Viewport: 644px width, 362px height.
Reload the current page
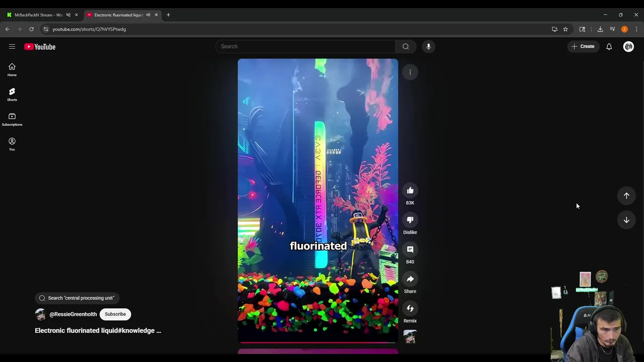31,29
